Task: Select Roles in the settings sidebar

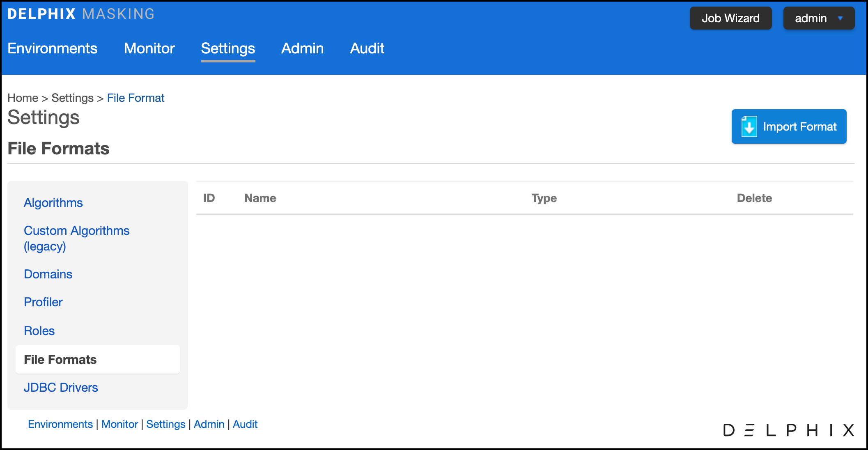Action: pyautogui.click(x=39, y=331)
